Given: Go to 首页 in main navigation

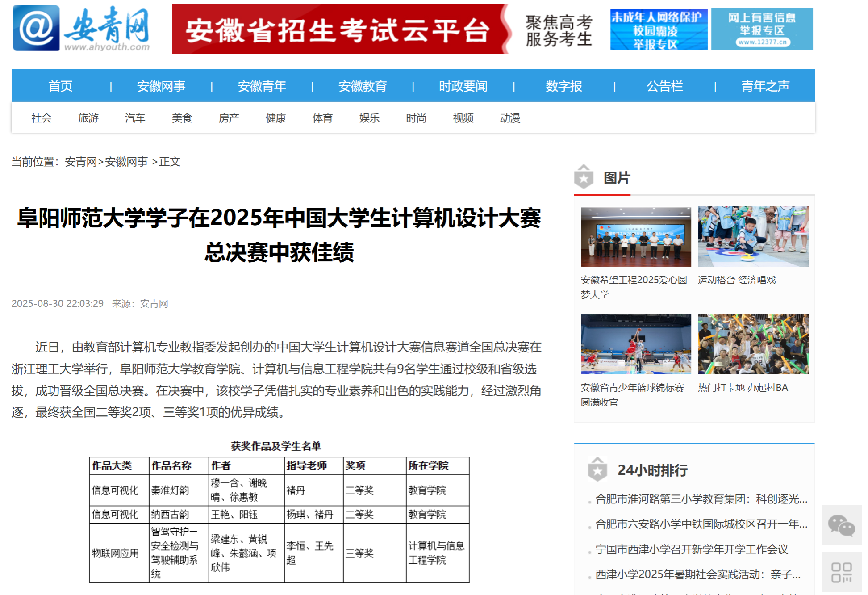Looking at the screenshot, I should (60, 86).
